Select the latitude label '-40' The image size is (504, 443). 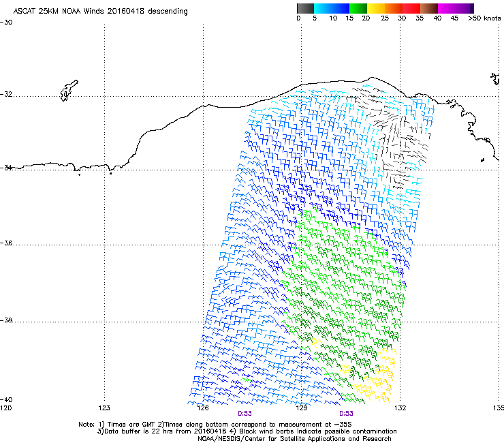[x=6, y=399]
